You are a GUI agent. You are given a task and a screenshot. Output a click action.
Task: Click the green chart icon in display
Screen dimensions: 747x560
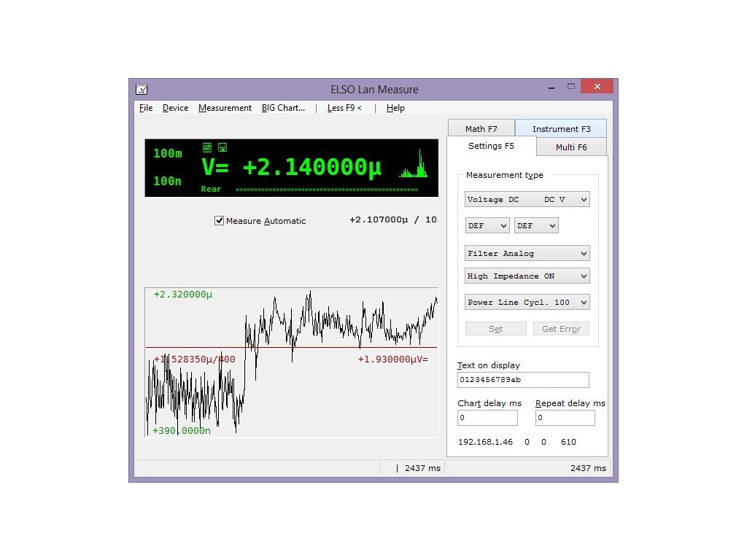coord(207,147)
